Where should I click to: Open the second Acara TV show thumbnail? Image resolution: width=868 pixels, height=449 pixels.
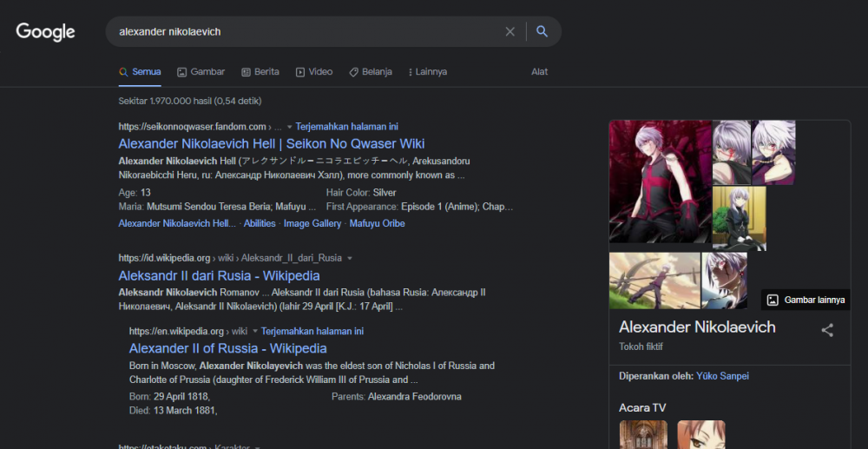[x=701, y=434]
